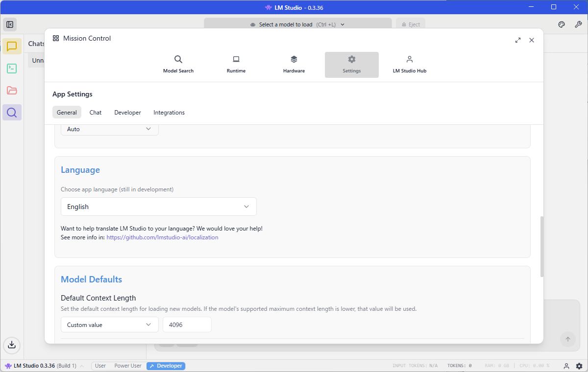This screenshot has width=588, height=372.
Task: Click the Eject button
Action: (411, 24)
